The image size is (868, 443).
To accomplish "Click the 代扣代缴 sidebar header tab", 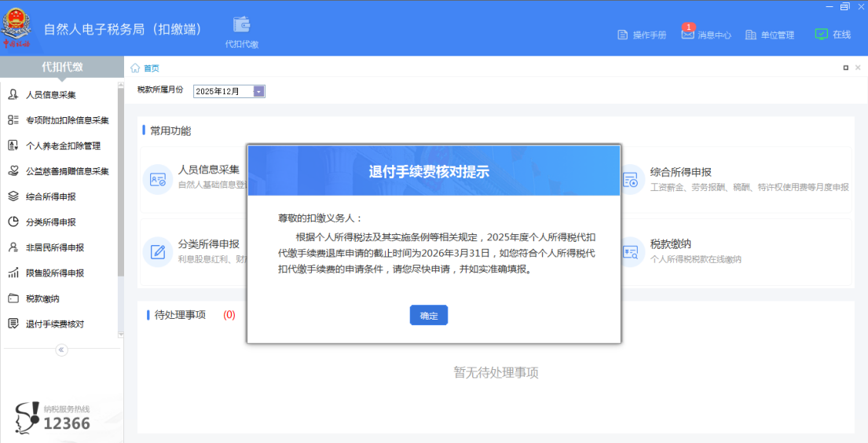I will [x=62, y=67].
